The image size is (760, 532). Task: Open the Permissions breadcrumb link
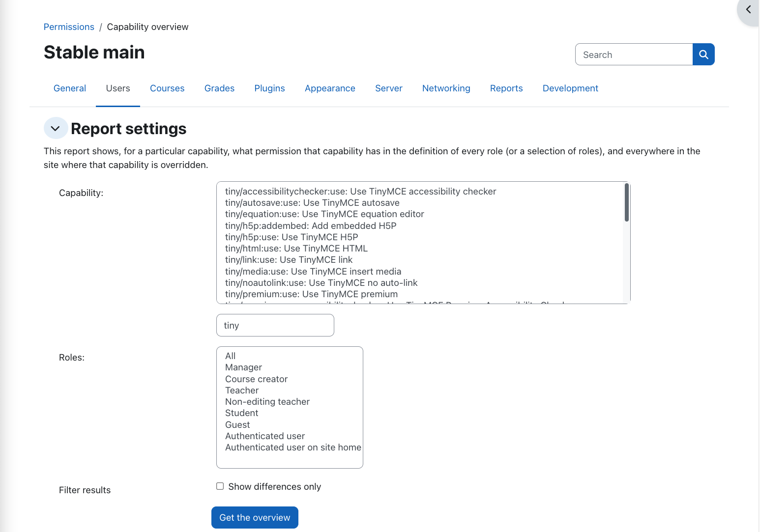tap(69, 27)
